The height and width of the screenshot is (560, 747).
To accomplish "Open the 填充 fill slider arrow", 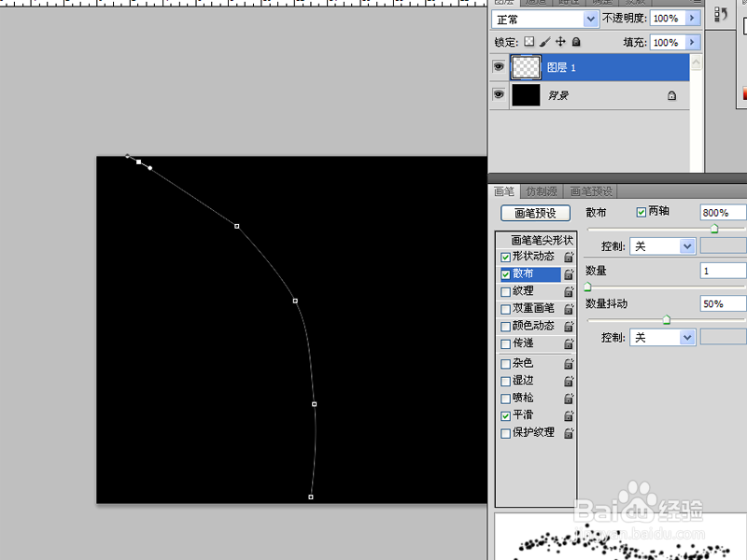I will 692,42.
